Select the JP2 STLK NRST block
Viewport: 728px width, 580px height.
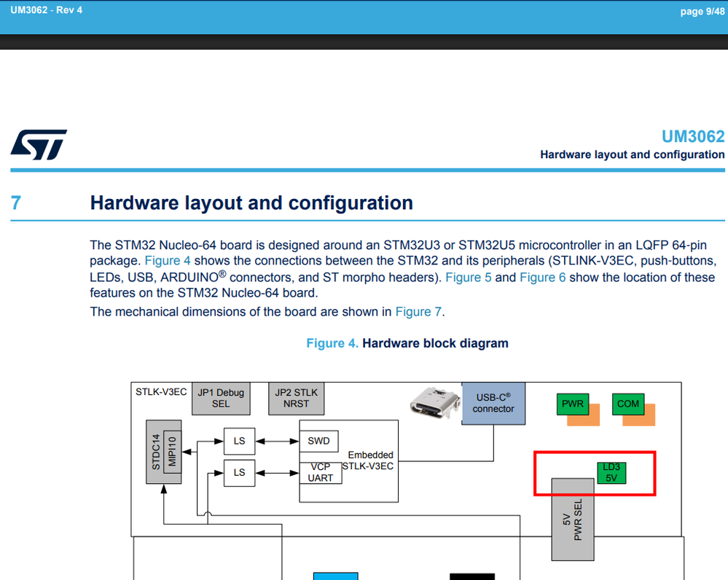tap(296, 399)
